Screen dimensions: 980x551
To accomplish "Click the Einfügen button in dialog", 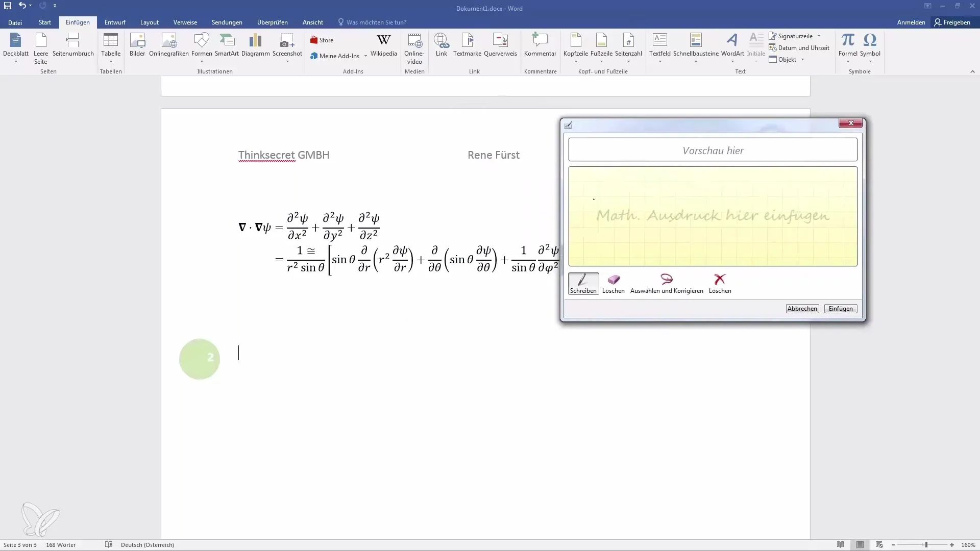I will (841, 309).
